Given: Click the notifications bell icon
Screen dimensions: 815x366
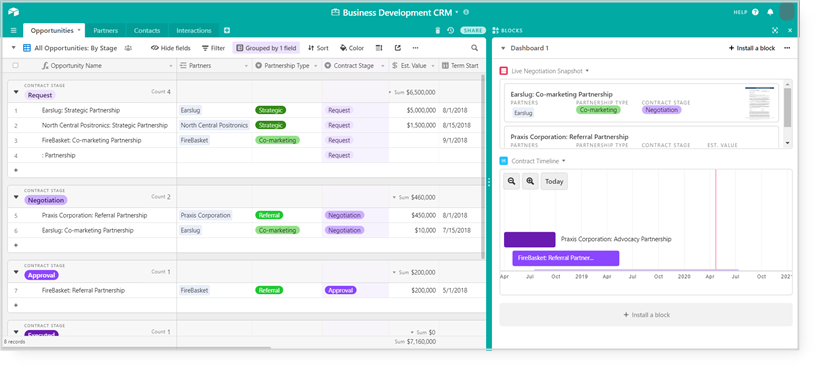Looking at the screenshot, I should tap(770, 12).
